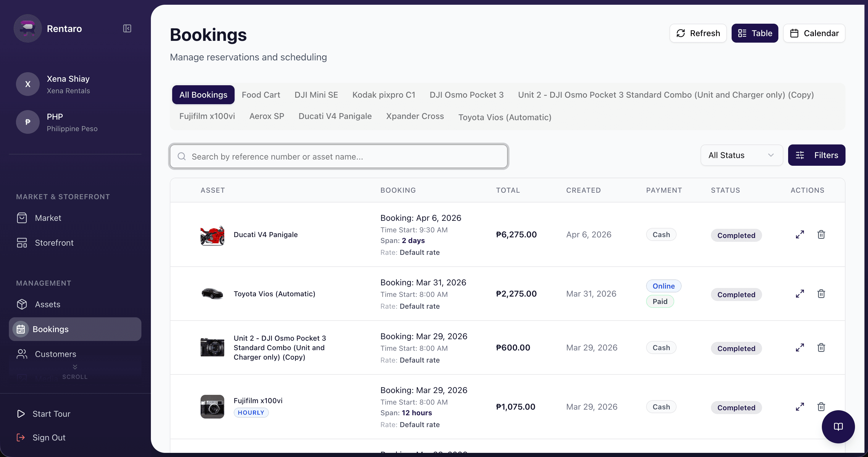868x457 pixels.
Task: Delete the Fujifilm x100vi booking
Action: click(821, 407)
